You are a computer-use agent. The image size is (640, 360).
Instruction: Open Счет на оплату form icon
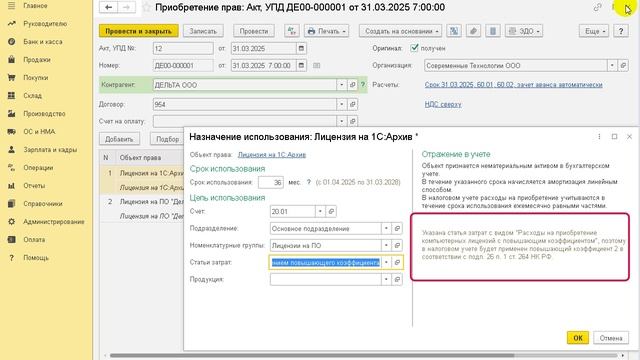[353, 121]
